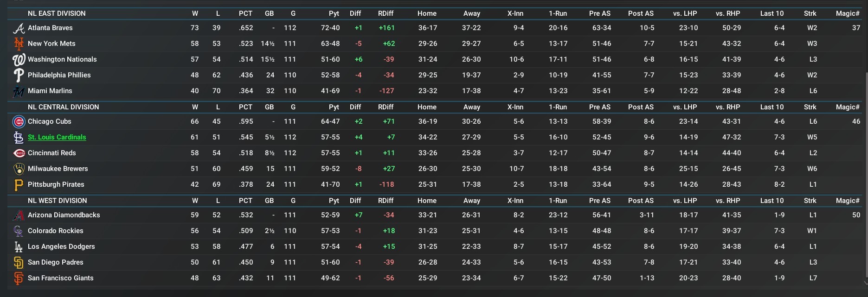Open the Atlanta Braves team link
868x297 pixels.
click(50, 28)
